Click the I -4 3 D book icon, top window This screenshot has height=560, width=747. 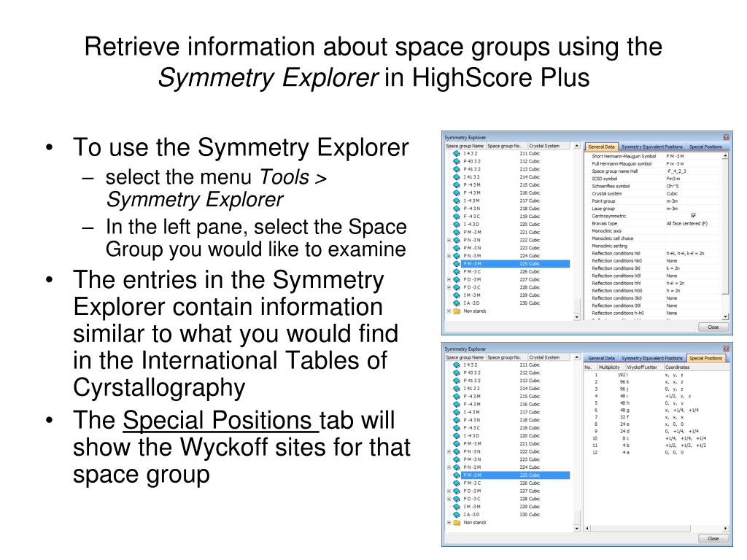457,225
